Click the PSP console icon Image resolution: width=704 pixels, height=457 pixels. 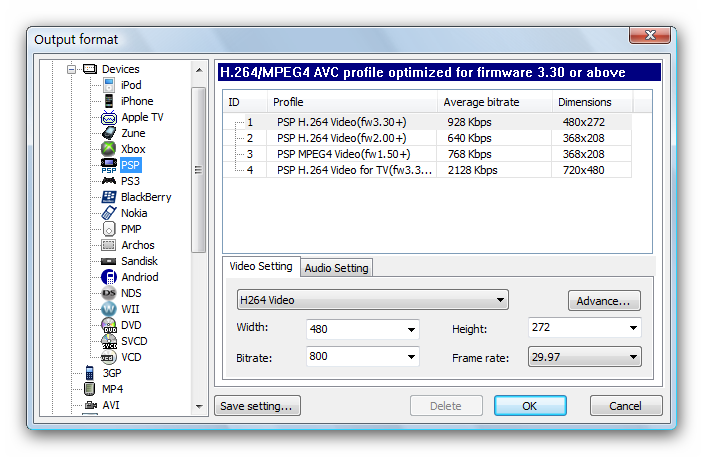click(x=109, y=165)
